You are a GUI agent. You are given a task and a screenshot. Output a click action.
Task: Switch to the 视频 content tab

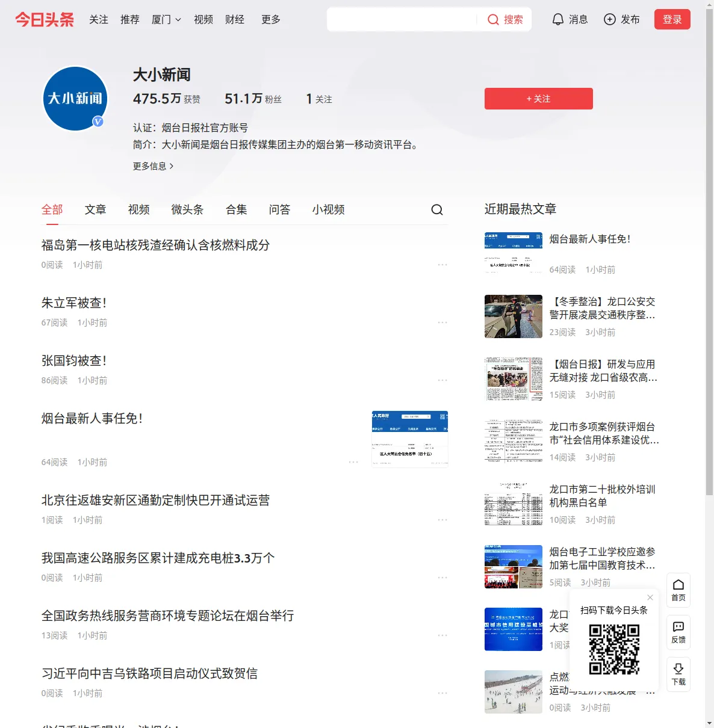pyautogui.click(x=139, y=209)
